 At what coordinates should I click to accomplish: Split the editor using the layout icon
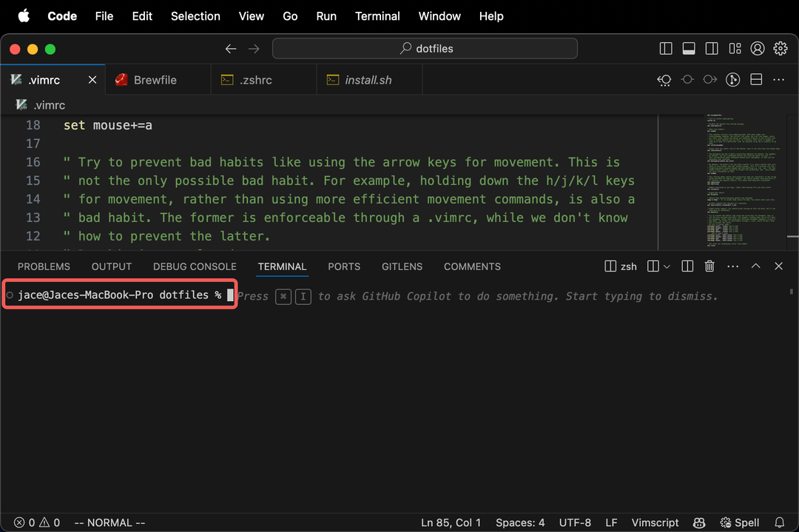756,80
